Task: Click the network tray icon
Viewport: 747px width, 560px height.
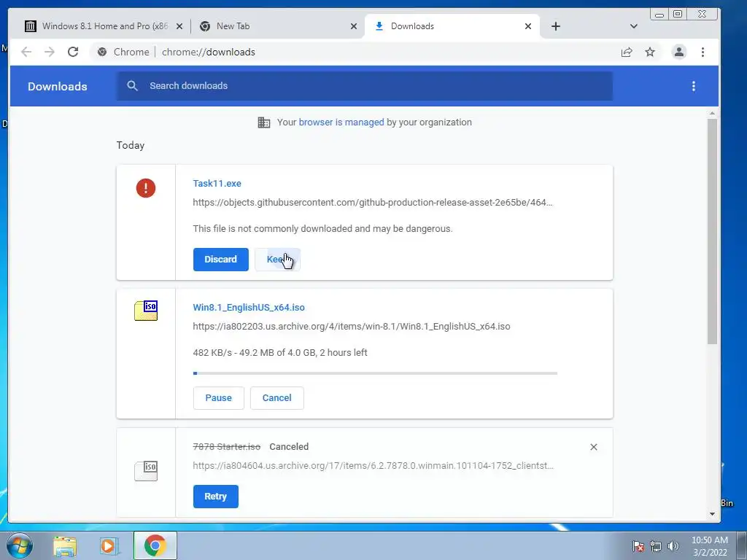Action: (656, 546)
